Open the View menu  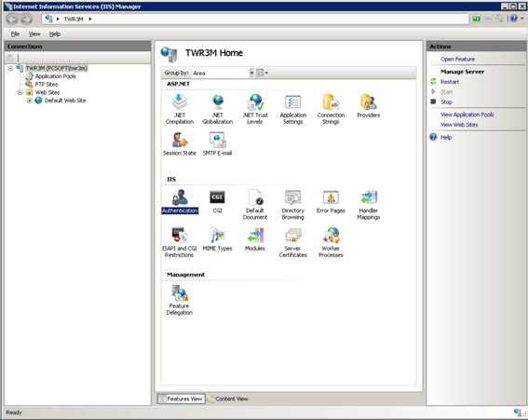(34, 34)
